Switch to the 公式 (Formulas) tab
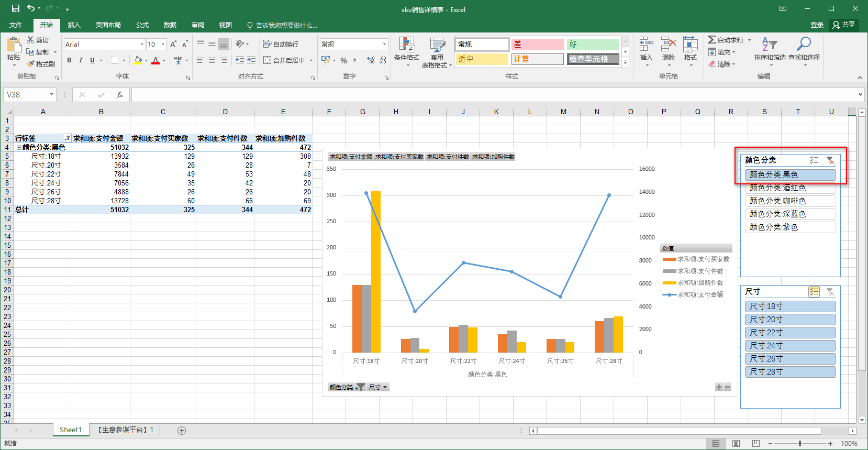868x450 pixels. (142, 25)
